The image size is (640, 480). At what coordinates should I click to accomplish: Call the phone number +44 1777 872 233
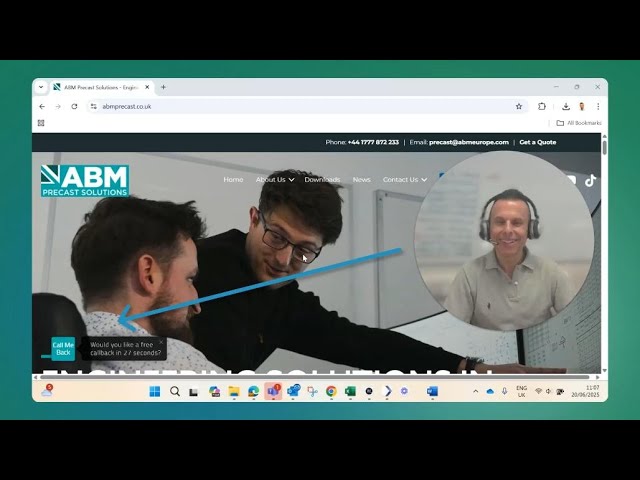coord(373,142)
